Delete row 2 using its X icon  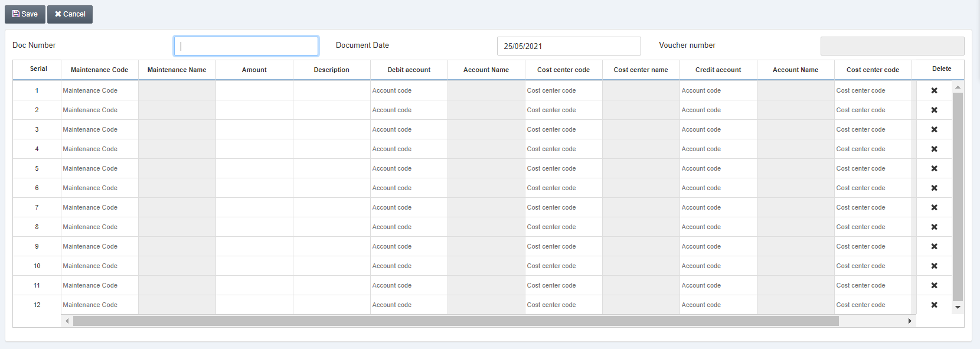[934, 110]
